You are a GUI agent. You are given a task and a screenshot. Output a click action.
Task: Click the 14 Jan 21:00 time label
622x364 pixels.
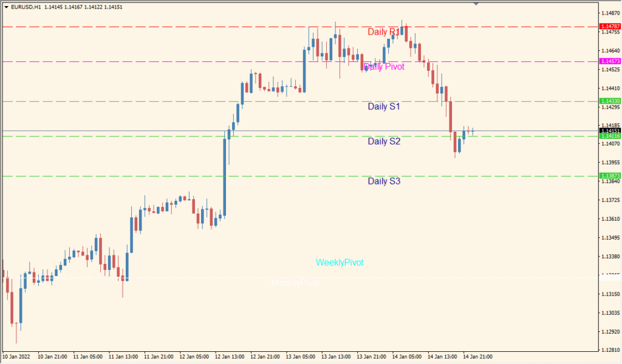tap(477, 357)
